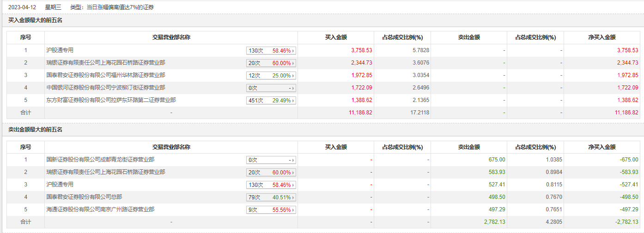644x233 pixels.
Task: Open 瑞银证券上海花园石桥路 in the sell-side table
Action: (106, 172)
